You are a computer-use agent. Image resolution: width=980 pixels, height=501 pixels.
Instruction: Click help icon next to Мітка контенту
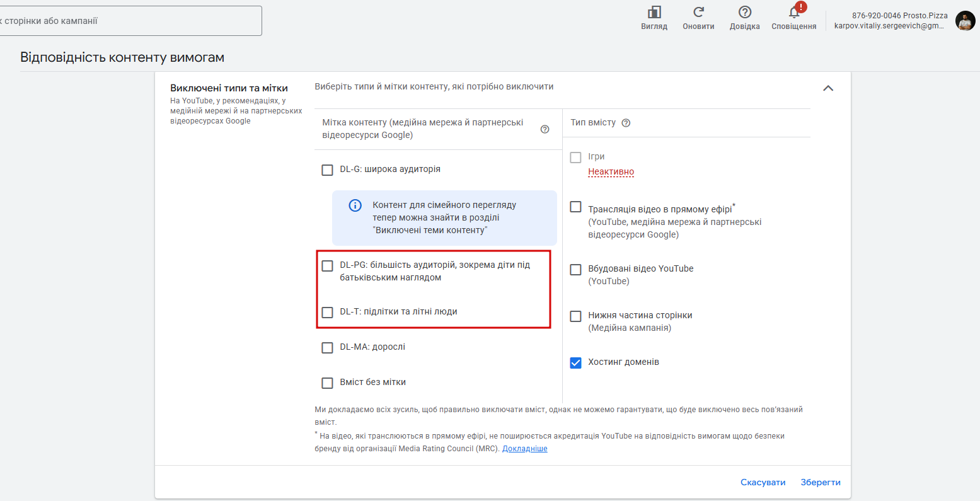point(545,129)
